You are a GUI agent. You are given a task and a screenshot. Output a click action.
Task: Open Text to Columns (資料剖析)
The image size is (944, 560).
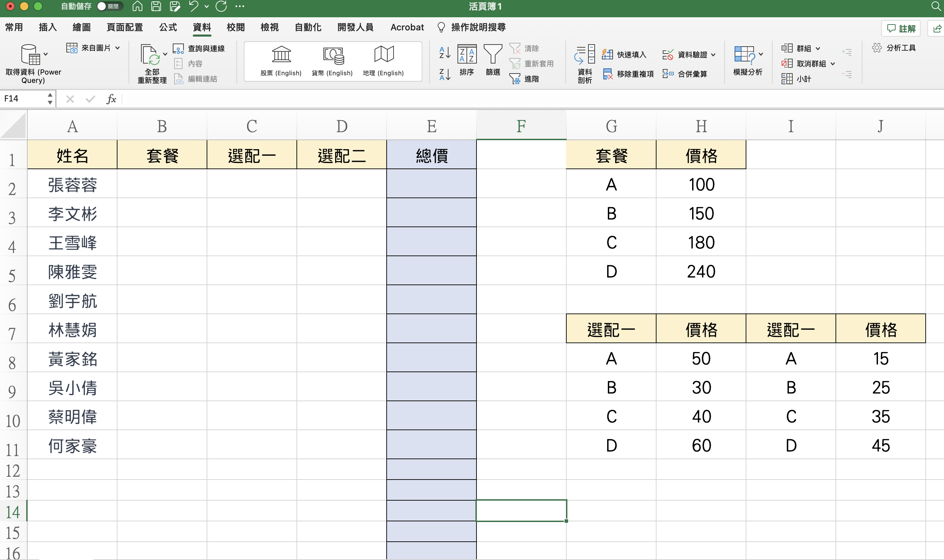[585, 63]
